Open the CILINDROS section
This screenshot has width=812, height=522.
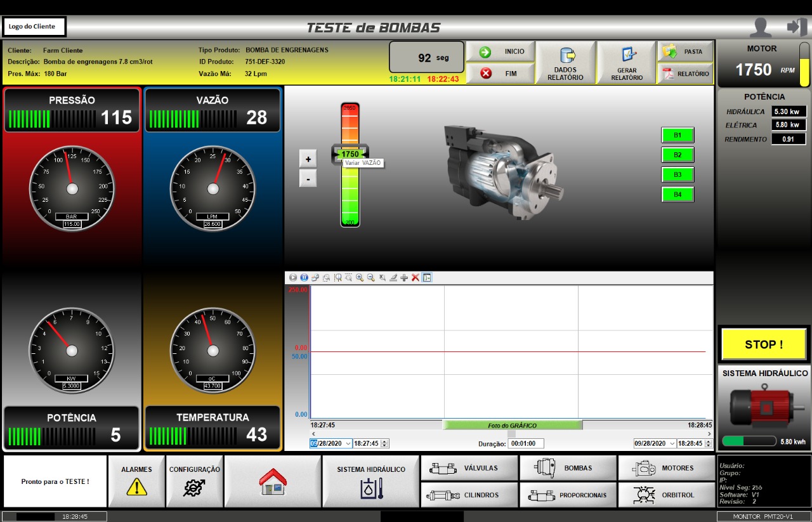tap(469, 495)
